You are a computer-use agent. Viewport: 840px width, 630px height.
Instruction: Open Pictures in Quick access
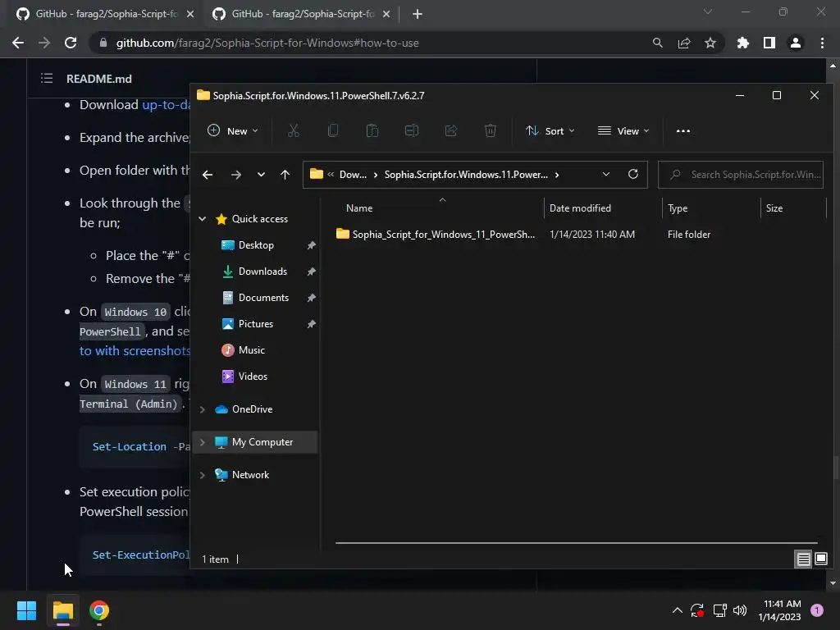coord(256,324)
